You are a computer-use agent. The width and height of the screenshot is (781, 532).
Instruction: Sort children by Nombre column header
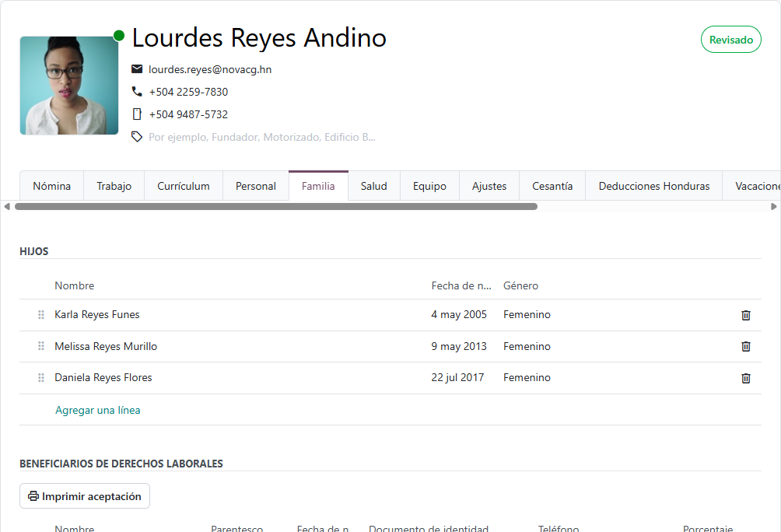(x=74, y=285)
